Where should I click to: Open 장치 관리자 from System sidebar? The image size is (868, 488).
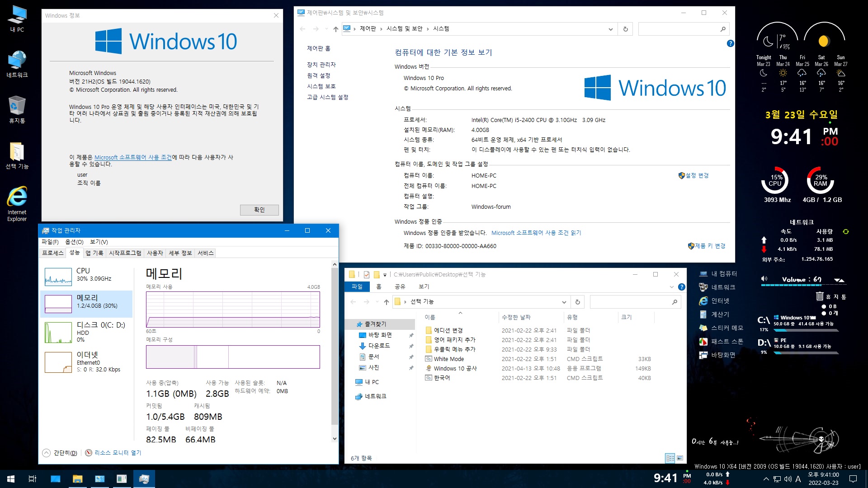tap(321, 65)
